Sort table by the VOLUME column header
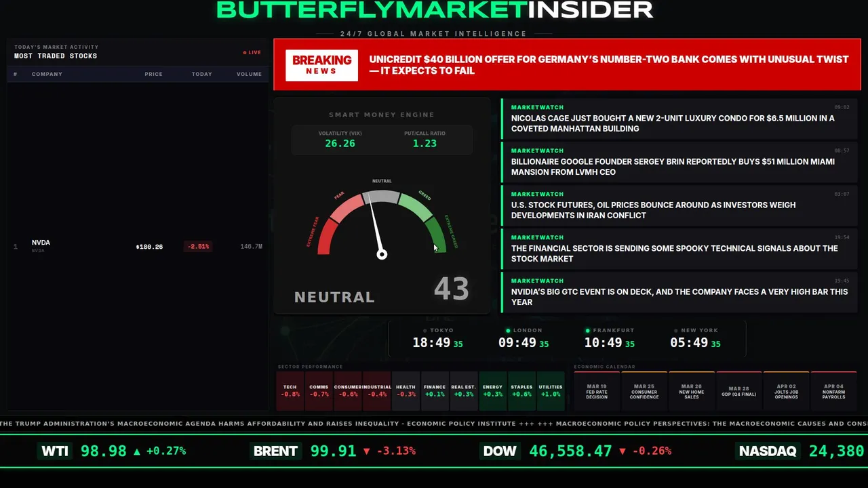Screen dimensions: 868x488 (x=249, y=74)
